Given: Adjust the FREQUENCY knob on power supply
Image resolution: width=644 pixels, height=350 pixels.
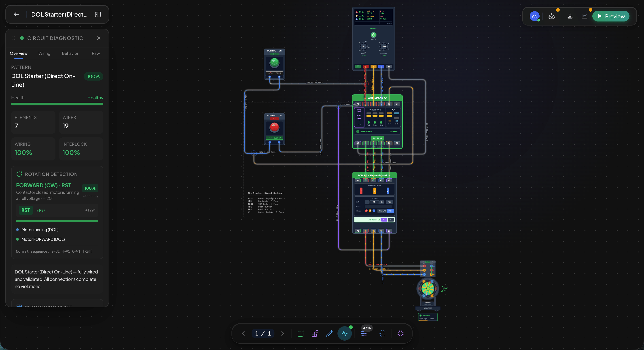Looking at the screenshot, I should pyautogui.click(x=383, y=47).
